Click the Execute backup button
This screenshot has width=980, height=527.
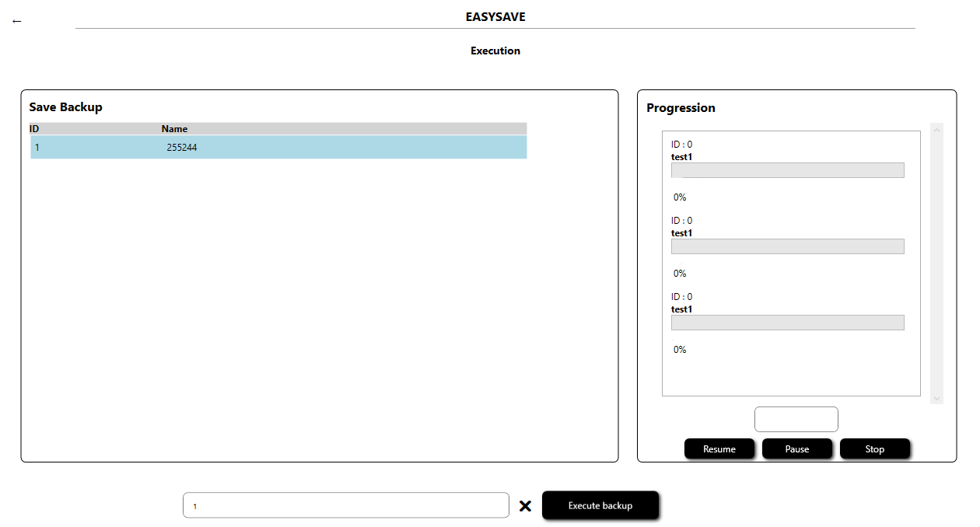coord(600,505)
